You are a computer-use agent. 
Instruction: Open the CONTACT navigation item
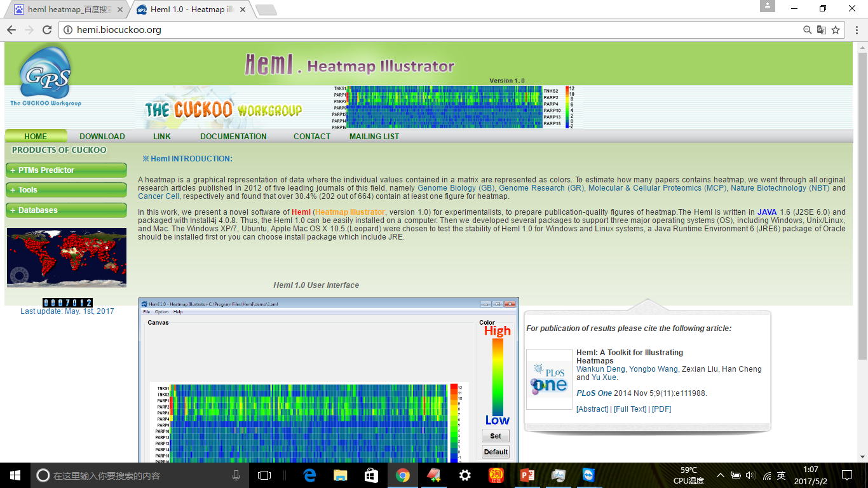(x=311, y=136)
